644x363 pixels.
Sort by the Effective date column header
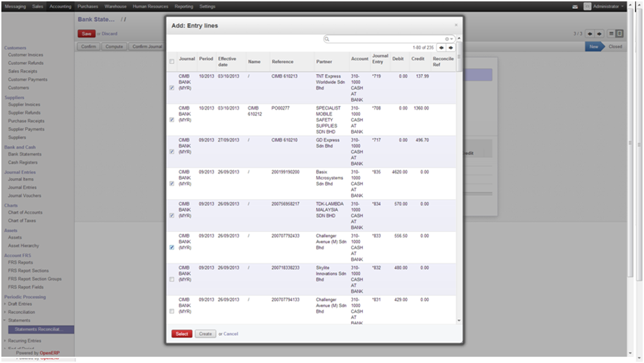[x=227, y=61]
